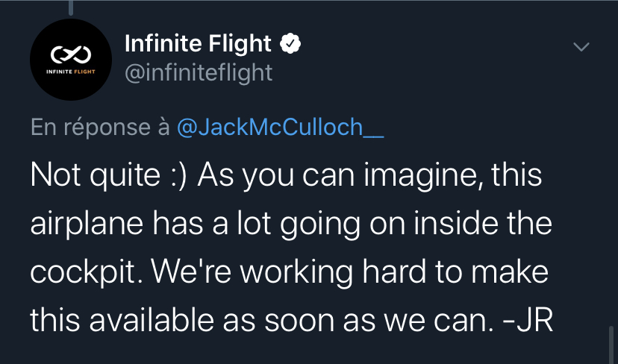
Task: Click the word "cockpit" in the tweet
Action: 79,273
